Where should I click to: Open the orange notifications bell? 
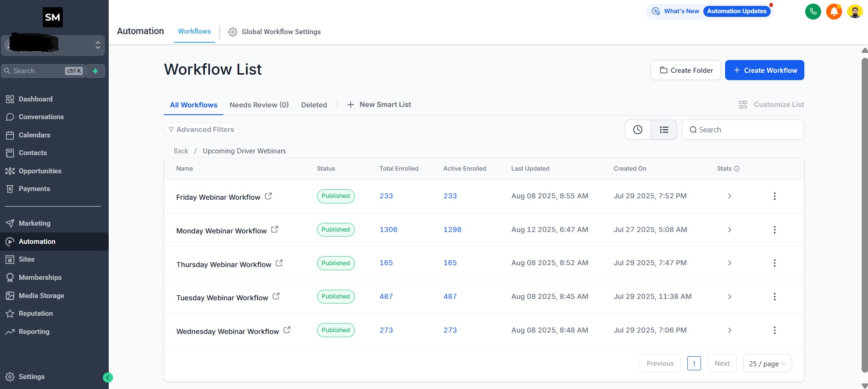pyautogui.click(x=834, y=11)
